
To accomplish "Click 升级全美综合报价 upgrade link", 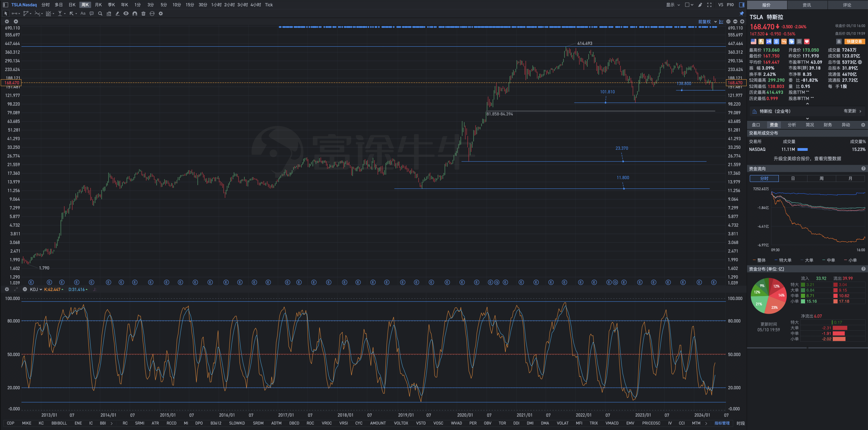I will (x=807, y=158).
